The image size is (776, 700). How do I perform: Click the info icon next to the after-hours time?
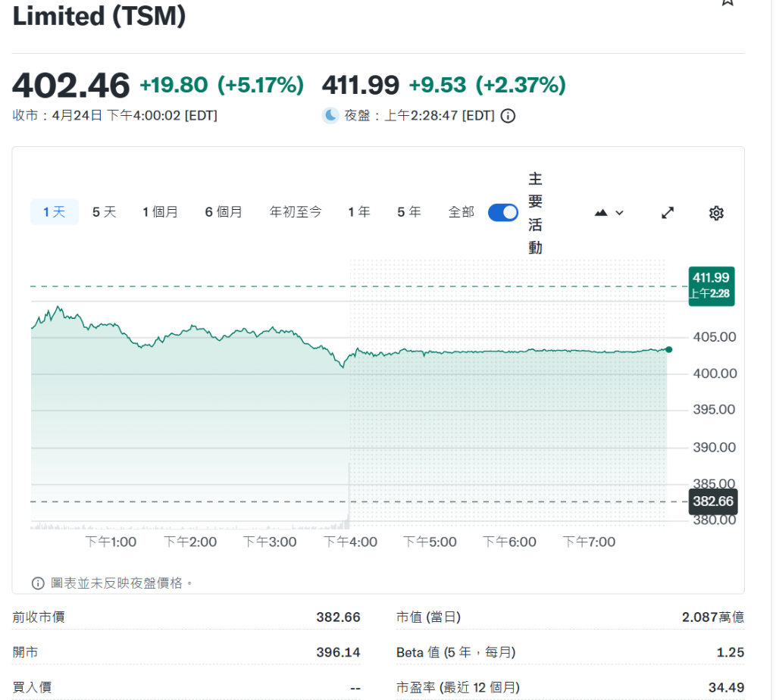(508, 116)
